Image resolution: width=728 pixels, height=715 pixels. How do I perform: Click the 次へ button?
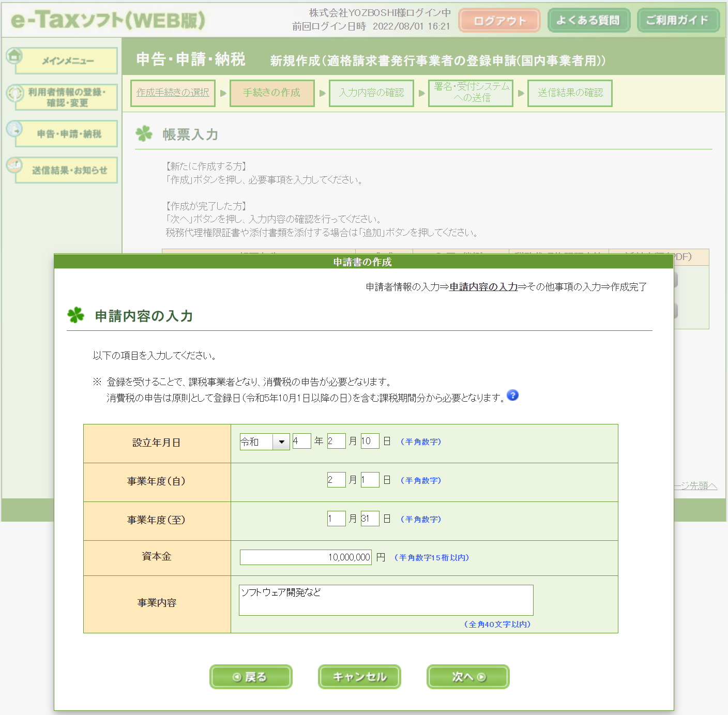468,677
